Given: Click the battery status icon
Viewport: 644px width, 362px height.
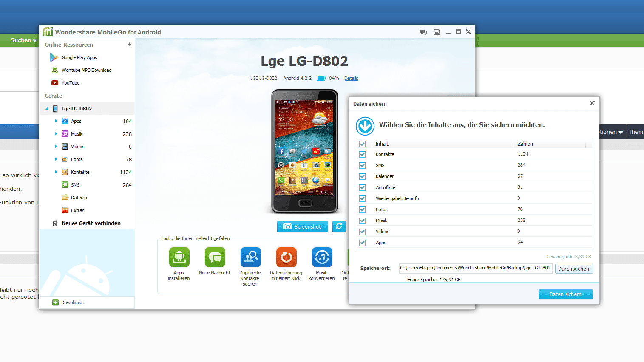Looking at the screenshot, I should coord(321,78).
